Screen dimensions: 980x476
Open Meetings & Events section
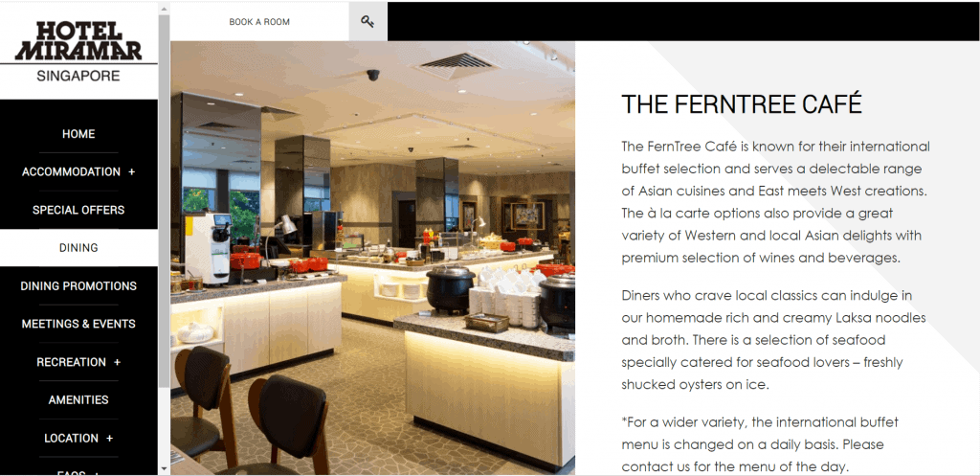(x=78, y=324)
